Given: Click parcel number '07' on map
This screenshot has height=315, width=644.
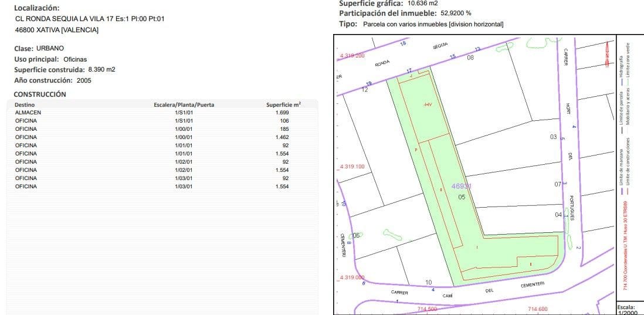Looking at the screenshot, I should pos(558,184).
